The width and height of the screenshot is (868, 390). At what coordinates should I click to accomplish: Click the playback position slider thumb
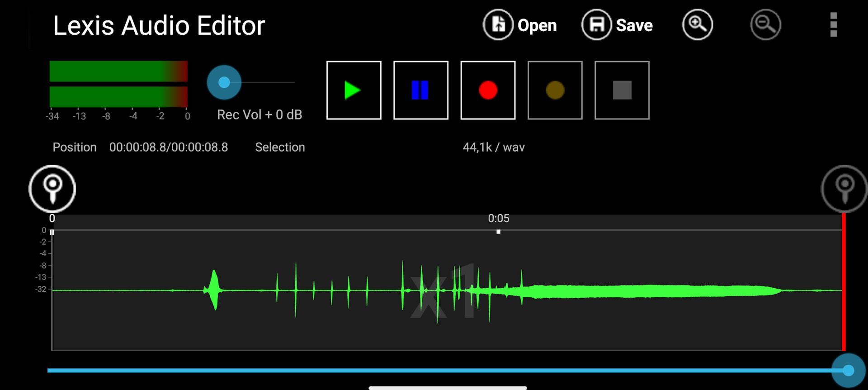(848, 371)
